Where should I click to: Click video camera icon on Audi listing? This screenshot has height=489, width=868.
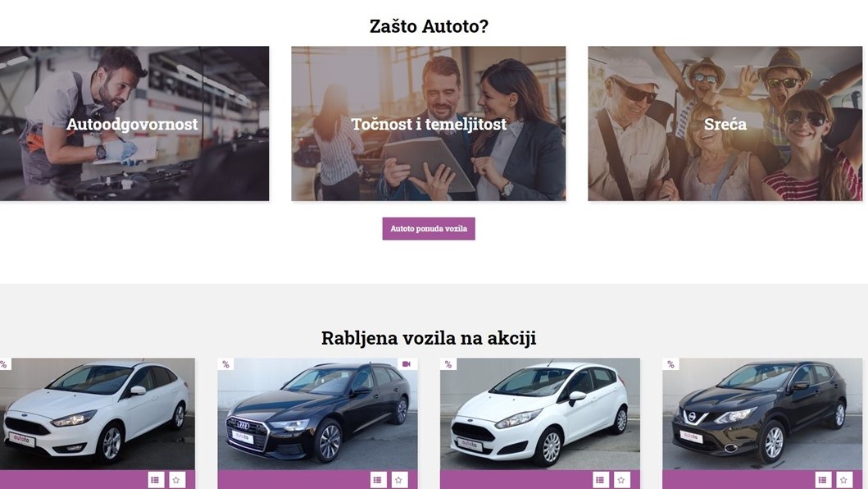[407, 364]
